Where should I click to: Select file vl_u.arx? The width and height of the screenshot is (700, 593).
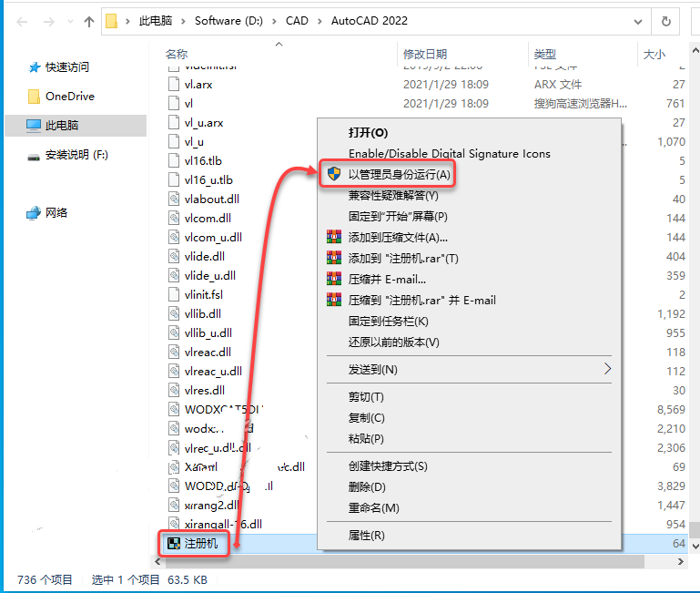204,123
